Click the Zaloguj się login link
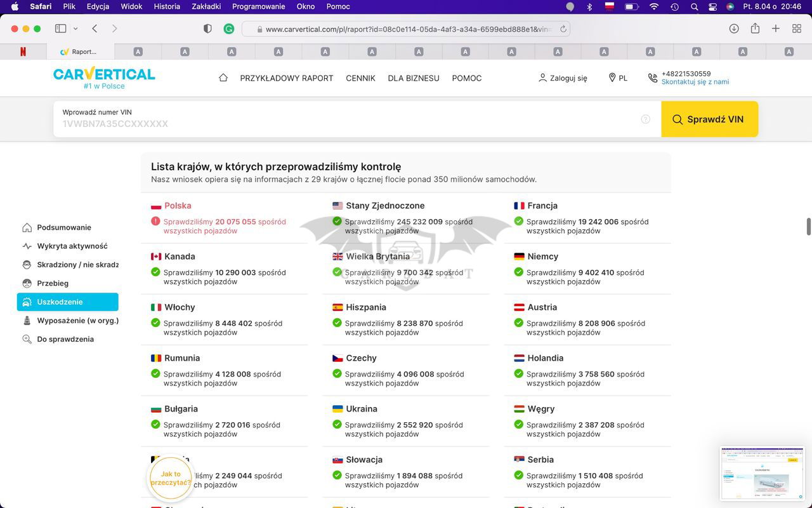This screenshot has height=508, width=812. 562,78
